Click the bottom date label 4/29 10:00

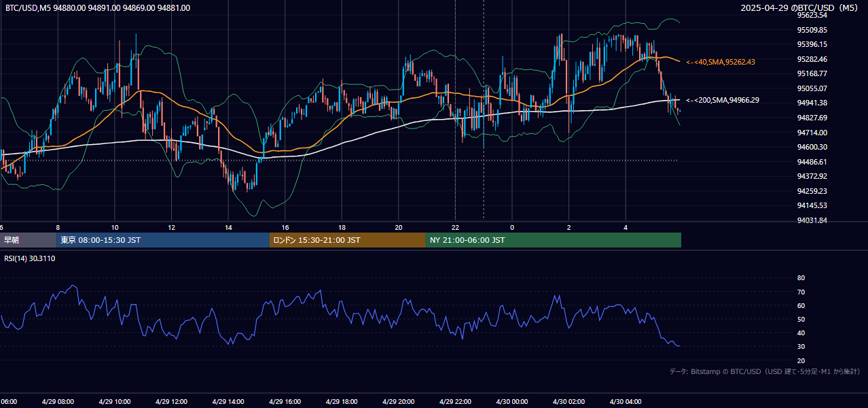[115, 402]
